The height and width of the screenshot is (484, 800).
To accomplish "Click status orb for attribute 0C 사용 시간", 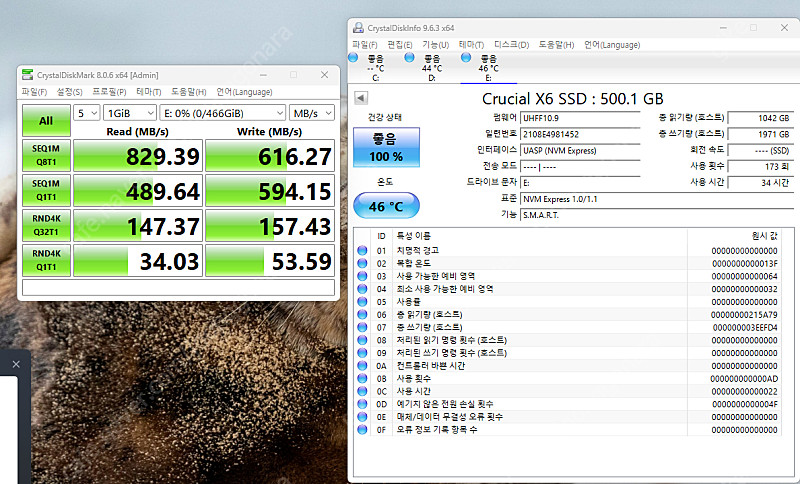I will click(362, 391).
